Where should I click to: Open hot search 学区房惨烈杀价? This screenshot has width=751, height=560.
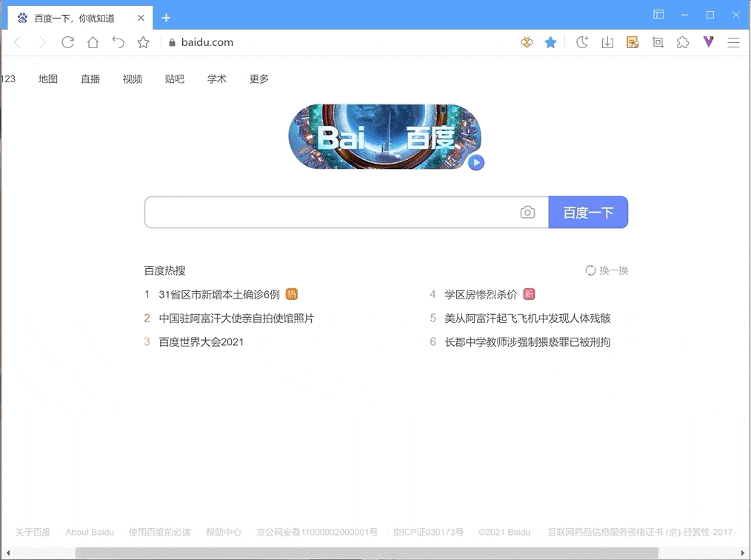tap(481, 294)
